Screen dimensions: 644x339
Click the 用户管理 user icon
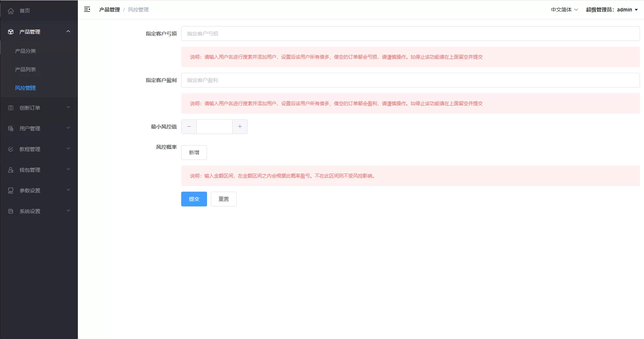[x=11, y=128]
